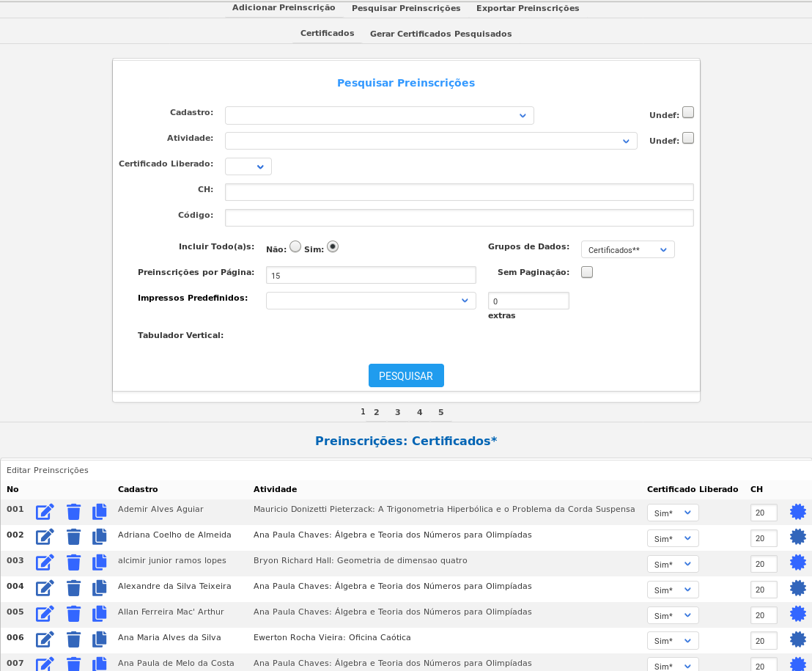Open the Cadastro dropdown
812x671 pixels.
coord(379,116)
